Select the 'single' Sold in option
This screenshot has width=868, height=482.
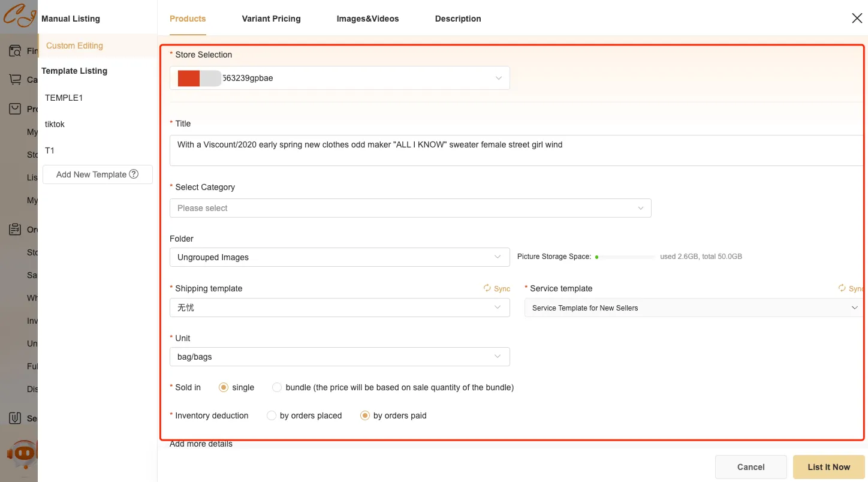pos(224,387)
